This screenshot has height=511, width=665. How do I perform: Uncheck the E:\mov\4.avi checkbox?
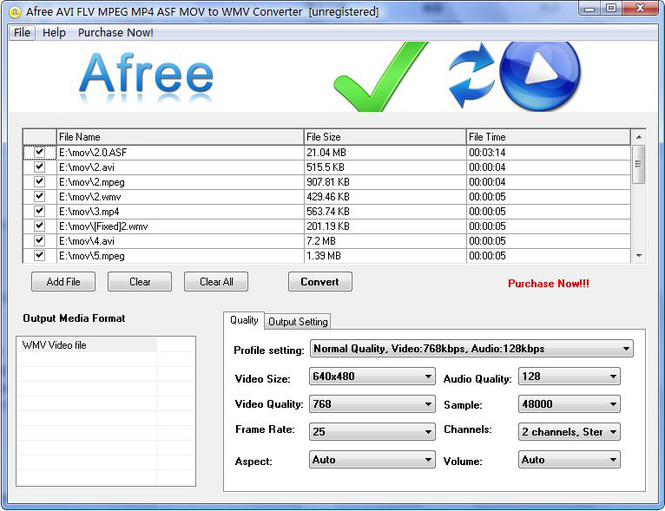pos(39,240)
